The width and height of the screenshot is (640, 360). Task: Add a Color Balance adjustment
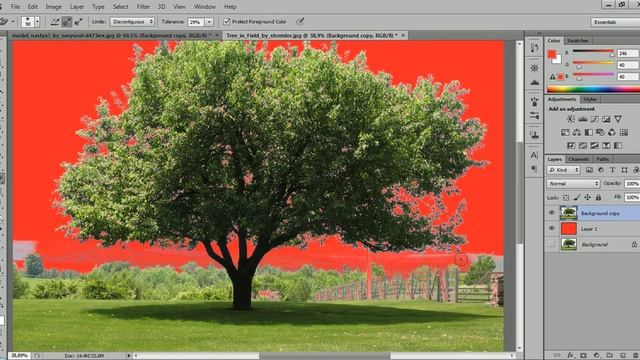[x=577, y=132]
